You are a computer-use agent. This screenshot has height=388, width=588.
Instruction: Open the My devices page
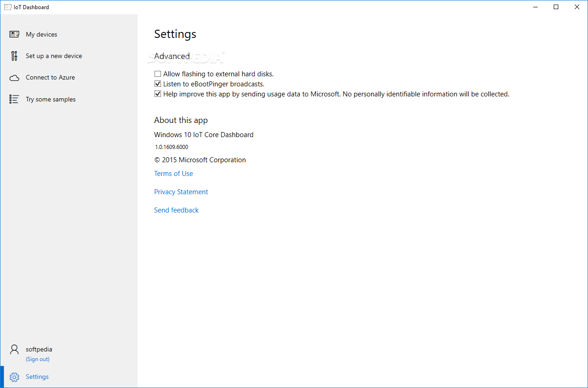coord(69,34)
